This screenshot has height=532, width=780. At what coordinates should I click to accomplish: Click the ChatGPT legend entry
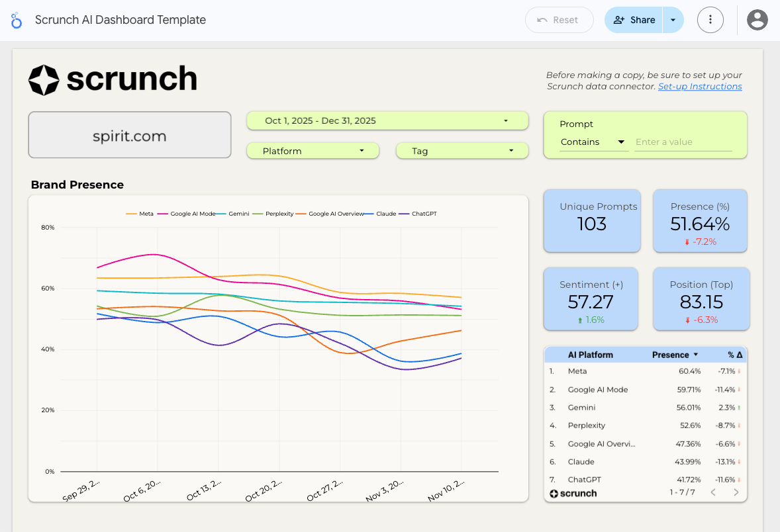[418, 214]
